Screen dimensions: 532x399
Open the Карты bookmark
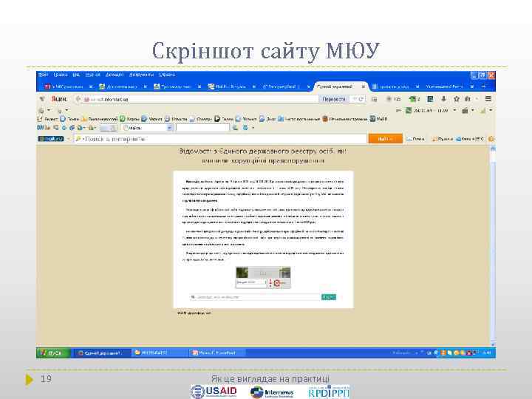pos(129,119)
